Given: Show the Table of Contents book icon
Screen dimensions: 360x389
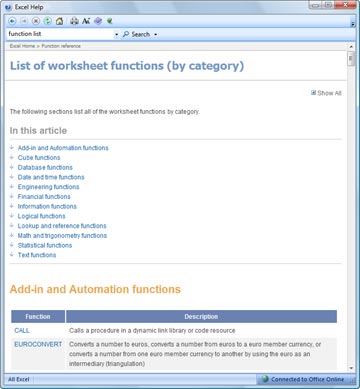Looking at the screenshot, I should pyautogui.click(x=98, y=21).
